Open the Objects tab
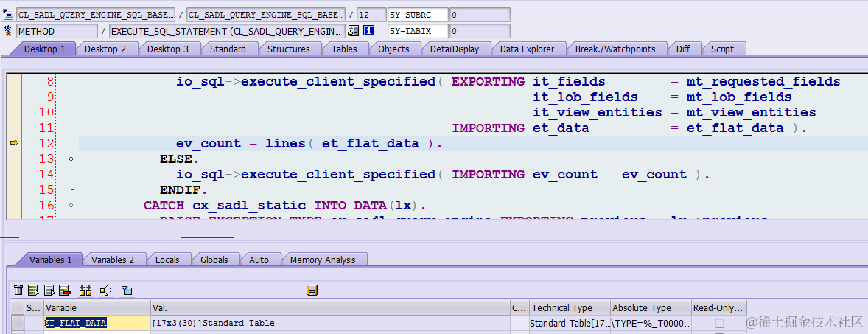Viewport: 868px width, 334px height. click(x=393, y=49)
